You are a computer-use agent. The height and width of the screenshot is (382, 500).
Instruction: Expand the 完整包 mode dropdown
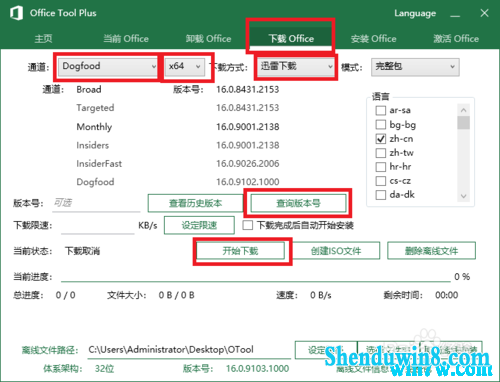[415, 67]
